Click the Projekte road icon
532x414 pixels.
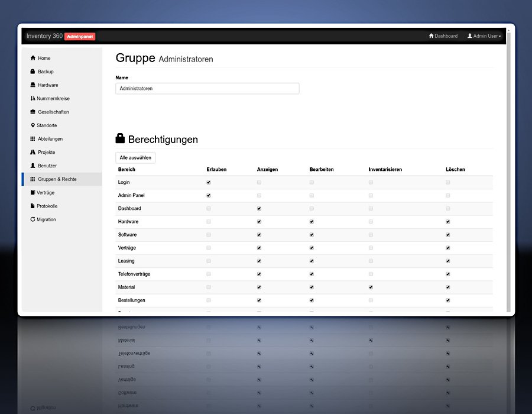pyautogui.click(x=33, y=152)
